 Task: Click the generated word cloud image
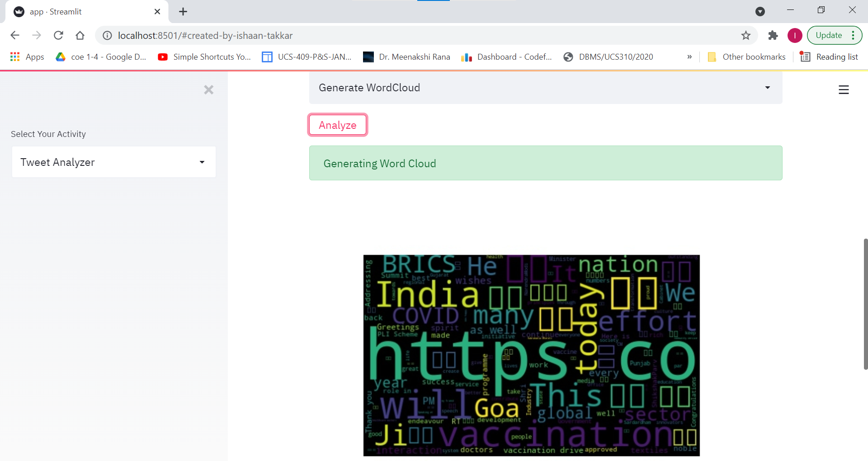click(x=532, y=355)
